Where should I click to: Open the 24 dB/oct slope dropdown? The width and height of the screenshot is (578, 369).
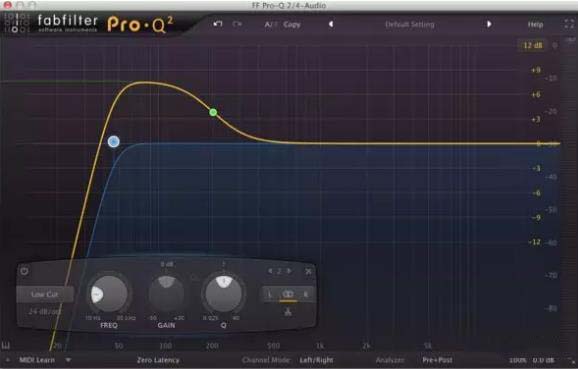tap(45, 311)
